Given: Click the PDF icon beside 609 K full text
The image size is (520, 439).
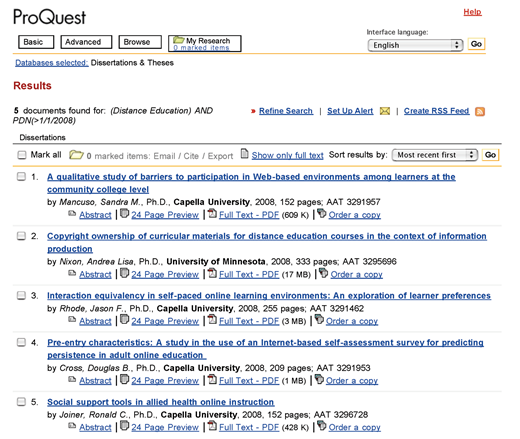Looking at the screenshot, I should pos(212,213).
